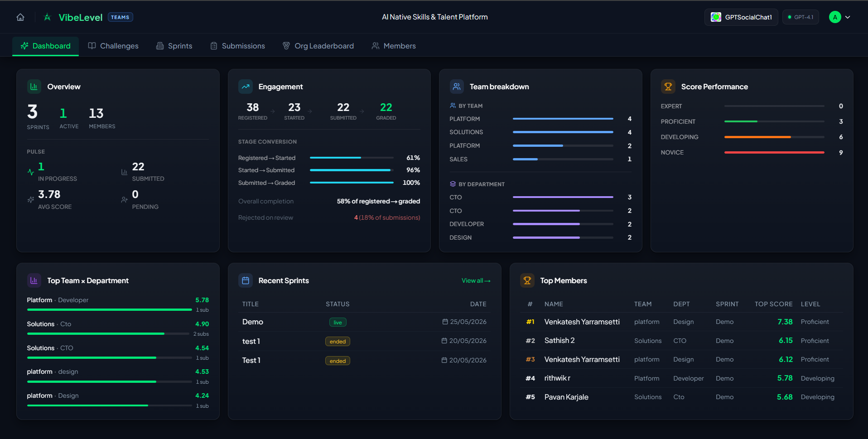The height and width of the screenshot is (439, 868).
Task: Click the AI Native Skills & Talent Platform title
Action: click(x=434, y=17)
